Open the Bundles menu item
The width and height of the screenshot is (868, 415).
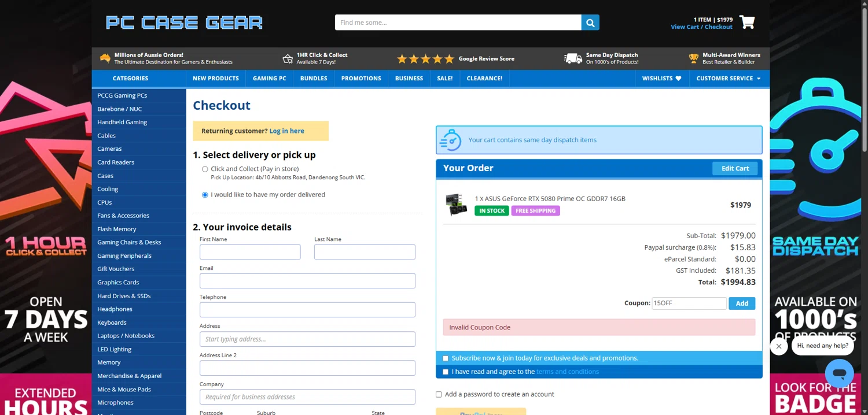pos(314,79)
